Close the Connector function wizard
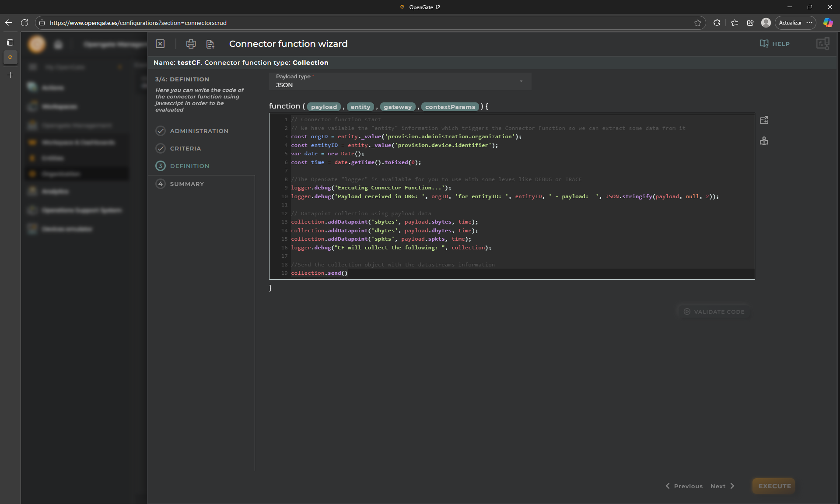 point(160,44)
